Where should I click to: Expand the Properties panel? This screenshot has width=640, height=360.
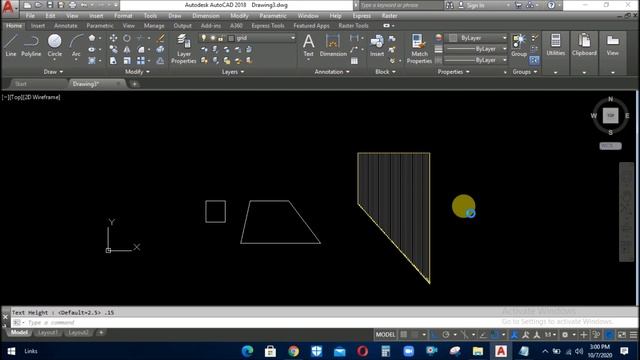click(x=453, y=72)
